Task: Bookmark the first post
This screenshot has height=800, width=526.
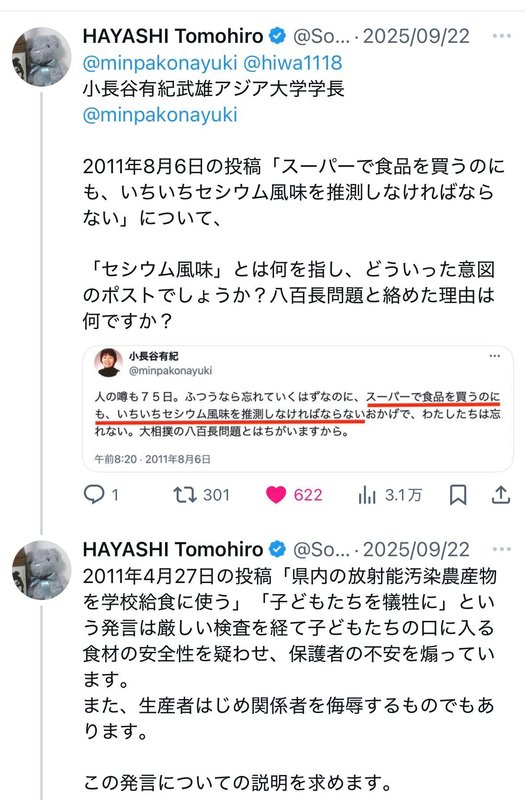Action: (x=458, y=494)
